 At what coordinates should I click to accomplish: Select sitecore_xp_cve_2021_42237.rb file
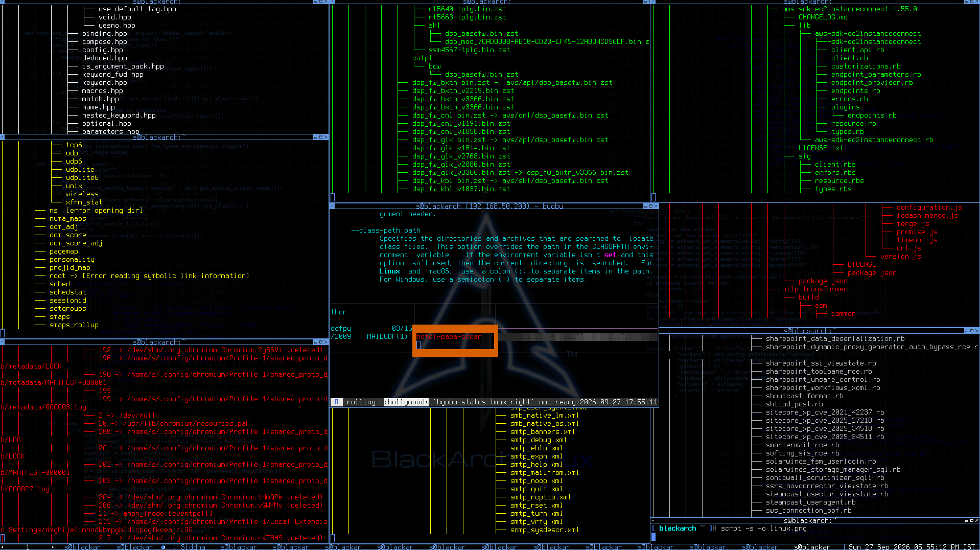pos(825,413)
